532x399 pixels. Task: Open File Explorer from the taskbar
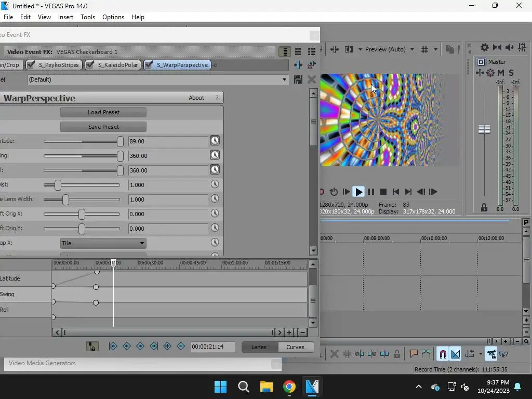267,387
